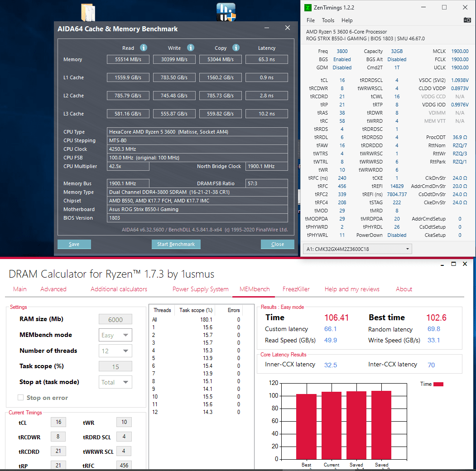Click the Close button at AIDA64 bottom

click(x=278, y=244)
